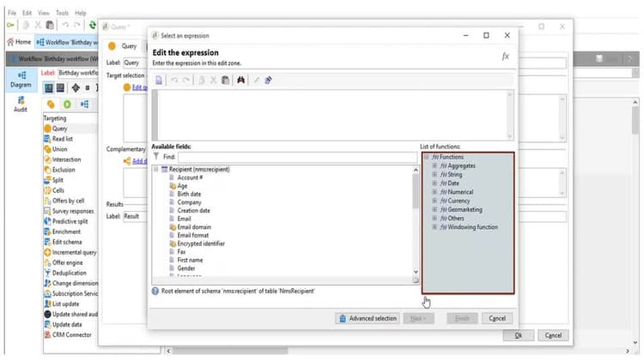Collapse the Functions root node
644x361 pixels.
coord(426,157)
